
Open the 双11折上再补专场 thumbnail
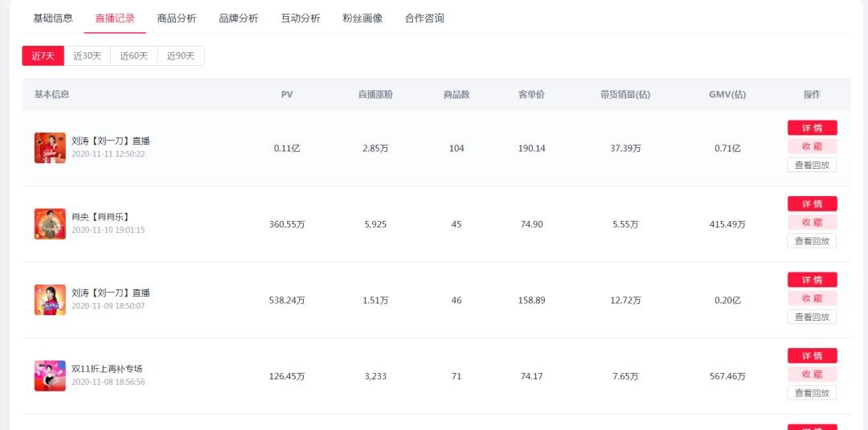[x=50, y=375]
